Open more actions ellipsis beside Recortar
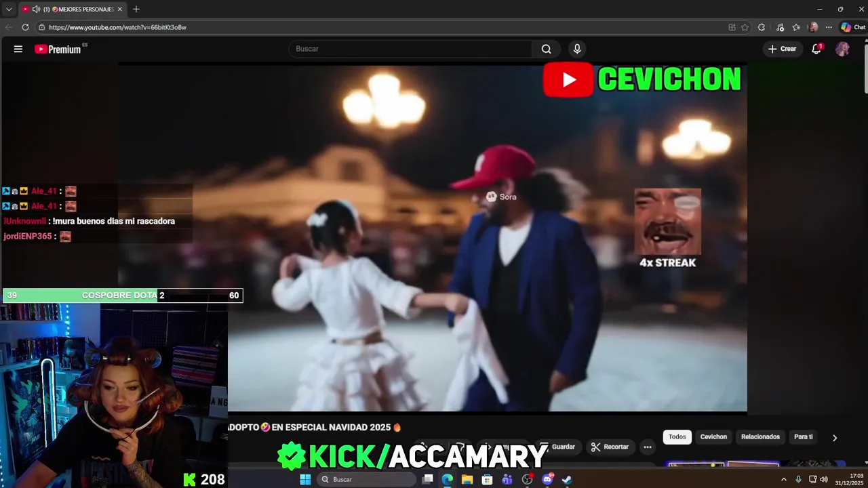This screenshot has height=488, width=868. [x=648, y=447]
